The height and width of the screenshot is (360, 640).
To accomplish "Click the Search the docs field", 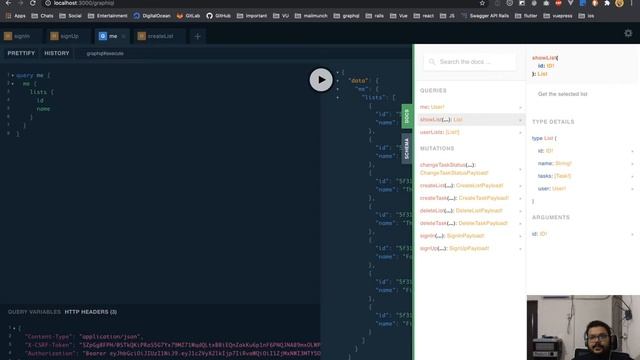I will coord(470,62).
